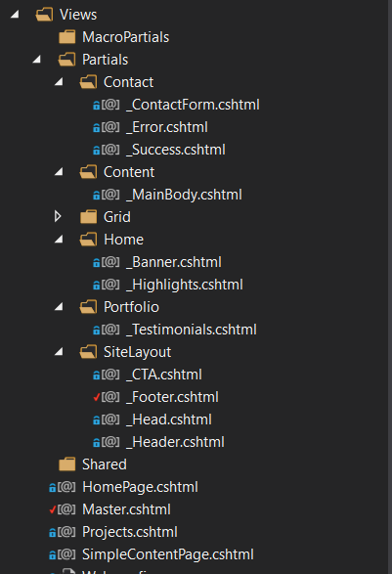
Task: Click the _Testimonials.cshtml razor file icon
Action: pyautogui.click(x=110, y=330)
